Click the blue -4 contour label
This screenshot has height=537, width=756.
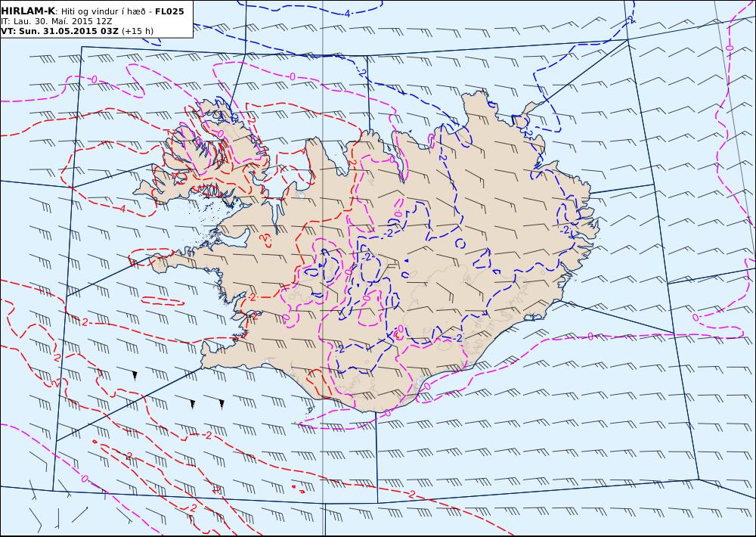346,14
